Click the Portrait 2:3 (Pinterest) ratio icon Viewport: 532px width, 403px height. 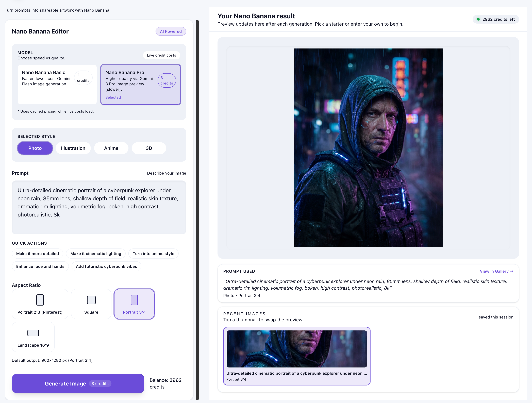[x=40, y=300]
